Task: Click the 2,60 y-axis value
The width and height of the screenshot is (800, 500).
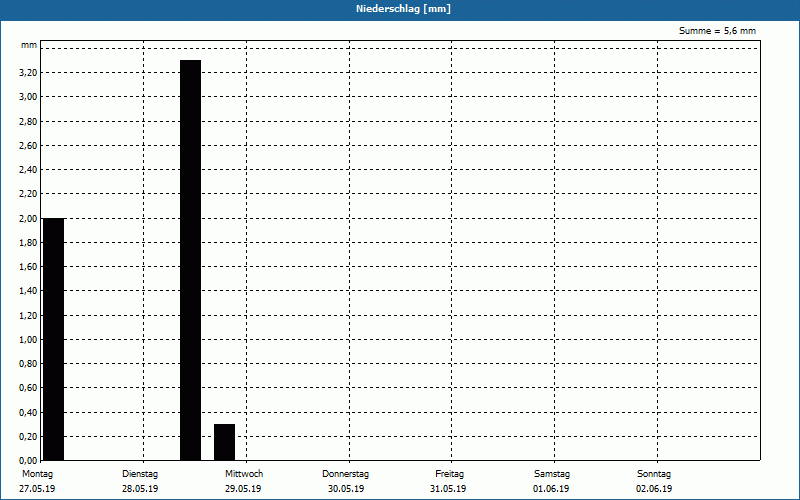Action: click(x=28, y=146)
